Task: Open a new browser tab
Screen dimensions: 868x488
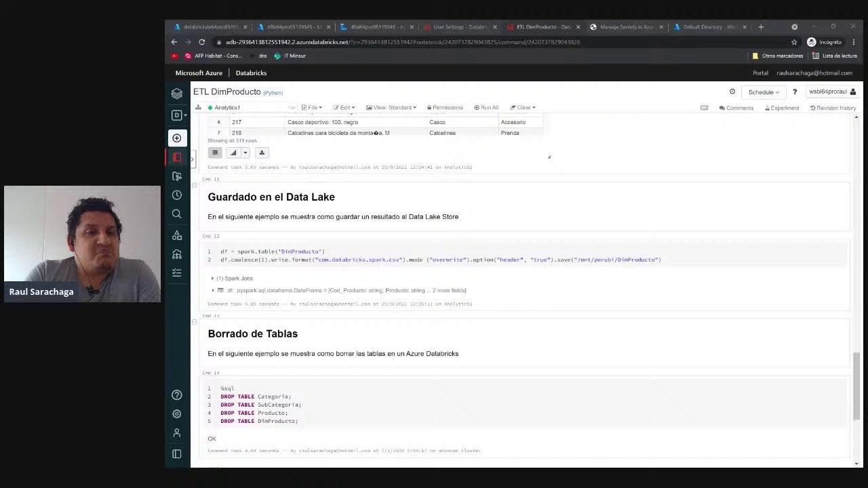Action: click(x=761, y=27)
